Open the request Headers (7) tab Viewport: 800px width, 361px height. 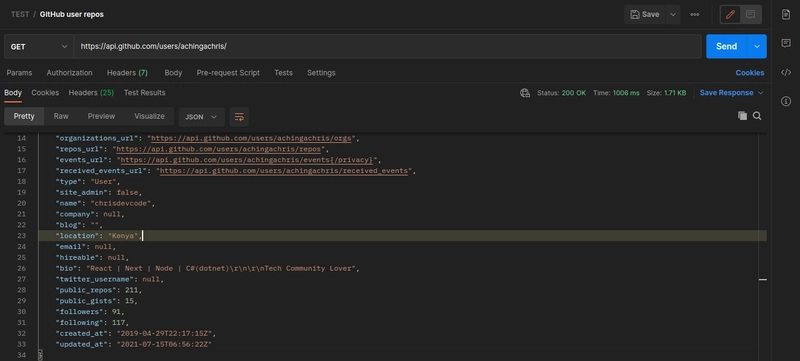pyautogui.click(x=127, y=73)
